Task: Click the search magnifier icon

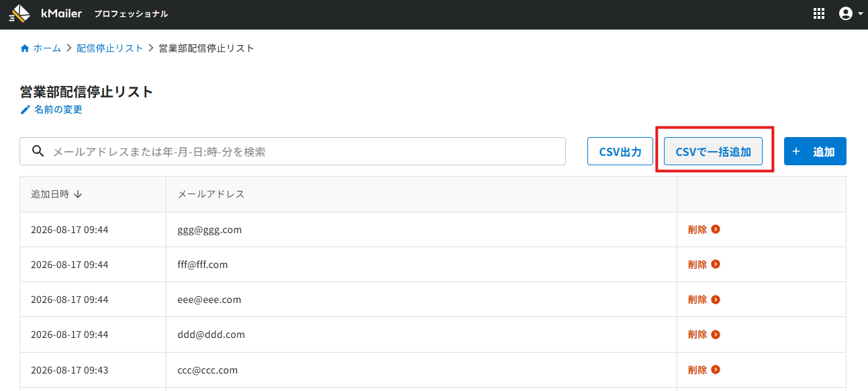Action: click(38, 151)
